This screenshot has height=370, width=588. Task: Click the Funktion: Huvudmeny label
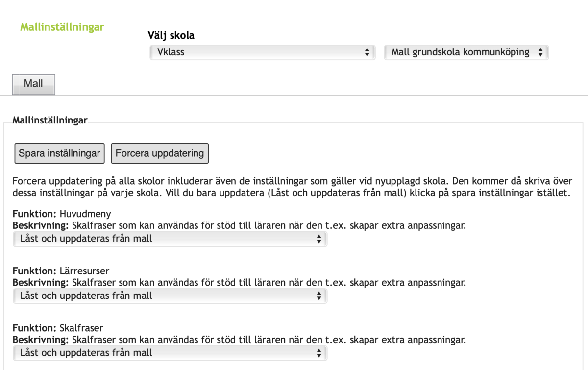tap(62, 214)
